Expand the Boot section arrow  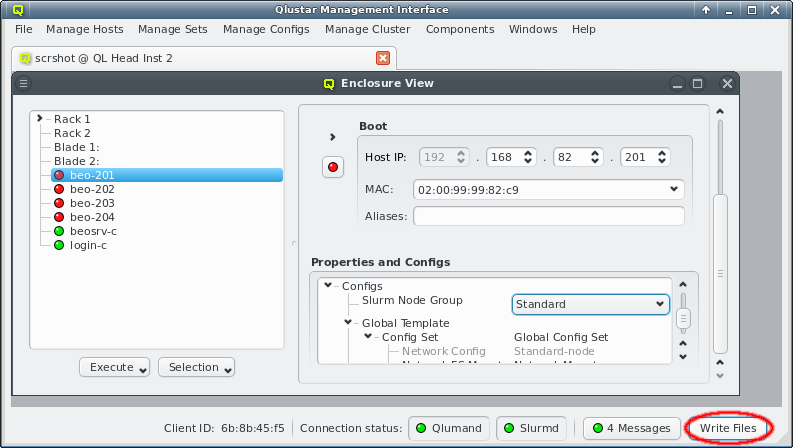332,137
